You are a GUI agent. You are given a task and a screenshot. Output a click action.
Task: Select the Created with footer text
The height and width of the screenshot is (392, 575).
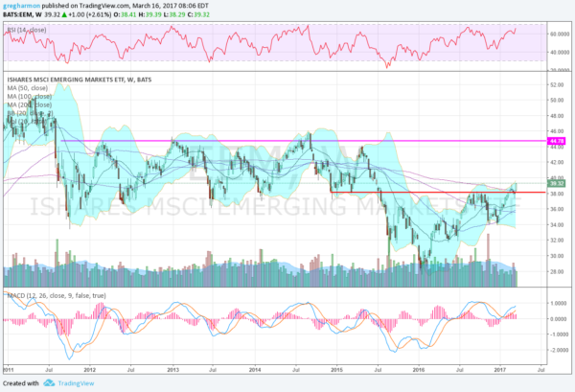(20, 383)
